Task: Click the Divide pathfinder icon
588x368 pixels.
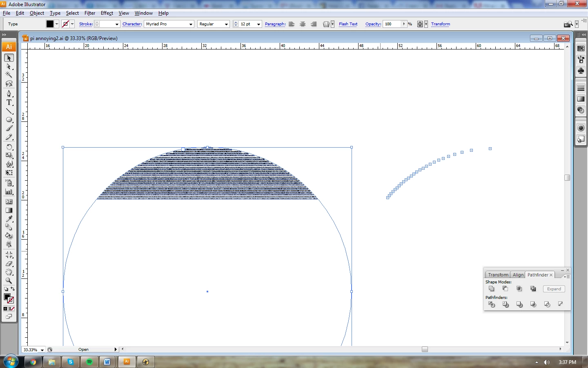Action: pyautogui.click(x=492, y=304)
